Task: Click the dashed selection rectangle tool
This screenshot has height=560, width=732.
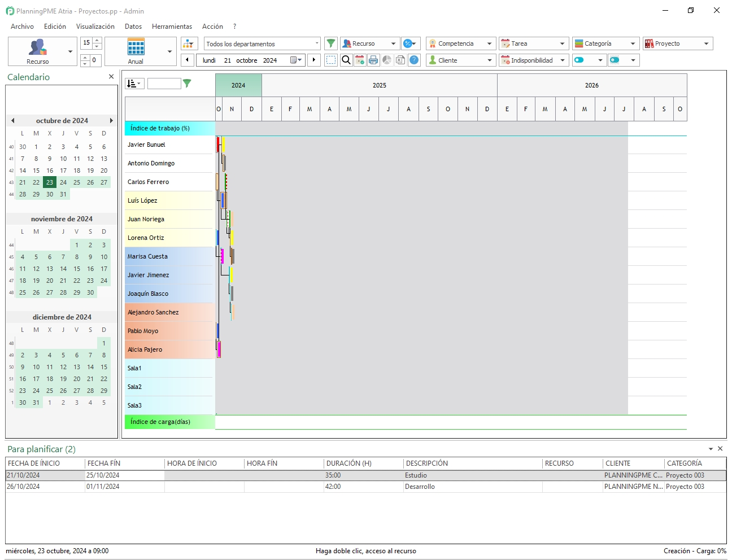Action: pos(331,60)
